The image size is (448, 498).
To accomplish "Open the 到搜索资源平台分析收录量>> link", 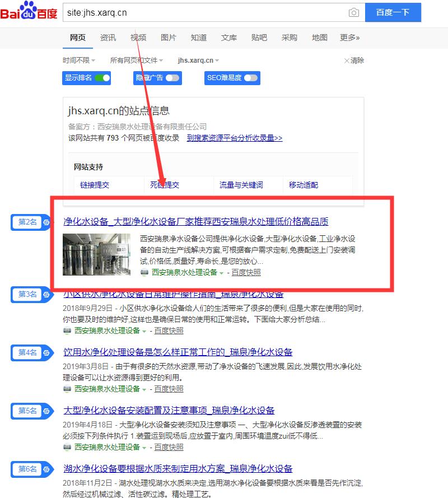I will 235,138.
